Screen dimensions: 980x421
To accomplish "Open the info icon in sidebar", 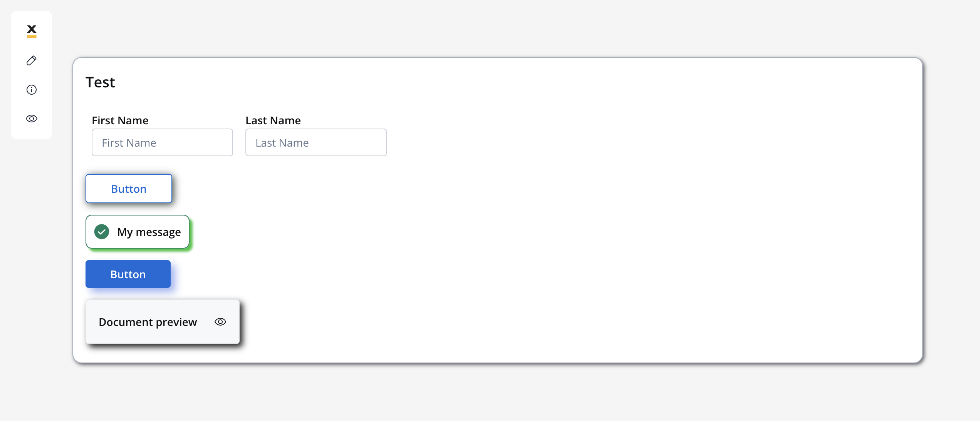I will click(x=32, y=90).
